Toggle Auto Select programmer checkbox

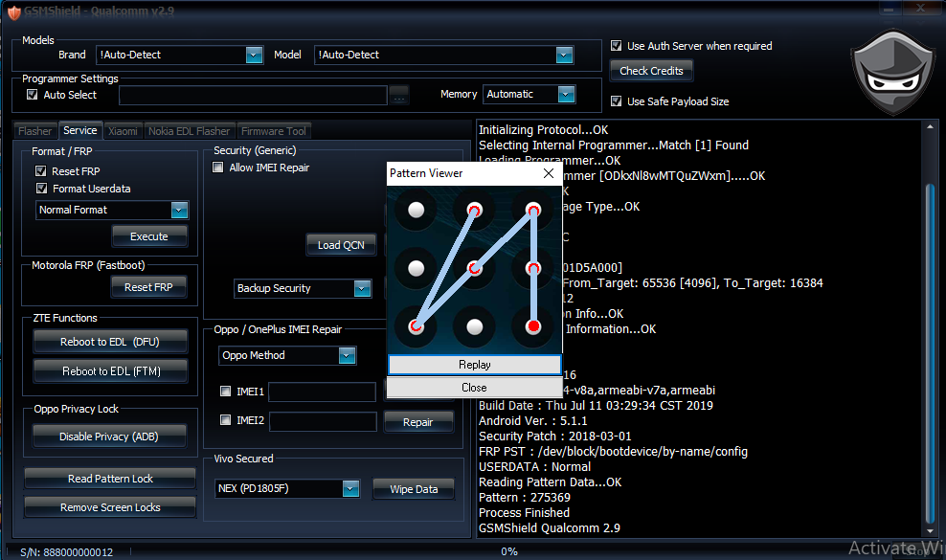[x=32, y=95]
